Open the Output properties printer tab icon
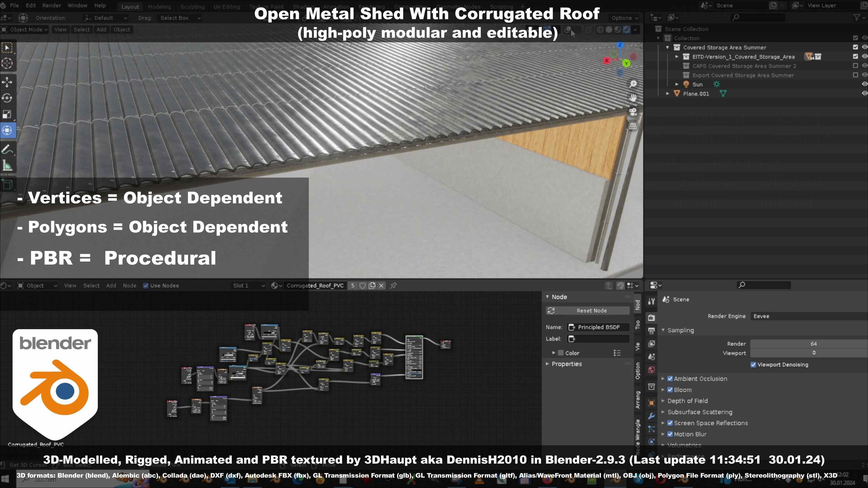Image resolution: width=868 pixels, height=488 pixels. coord(651,331)
